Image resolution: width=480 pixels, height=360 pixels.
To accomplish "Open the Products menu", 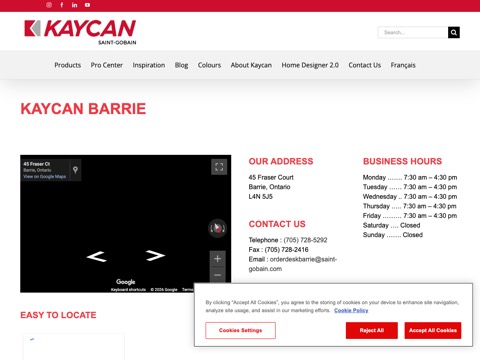I will coord(68,65).
